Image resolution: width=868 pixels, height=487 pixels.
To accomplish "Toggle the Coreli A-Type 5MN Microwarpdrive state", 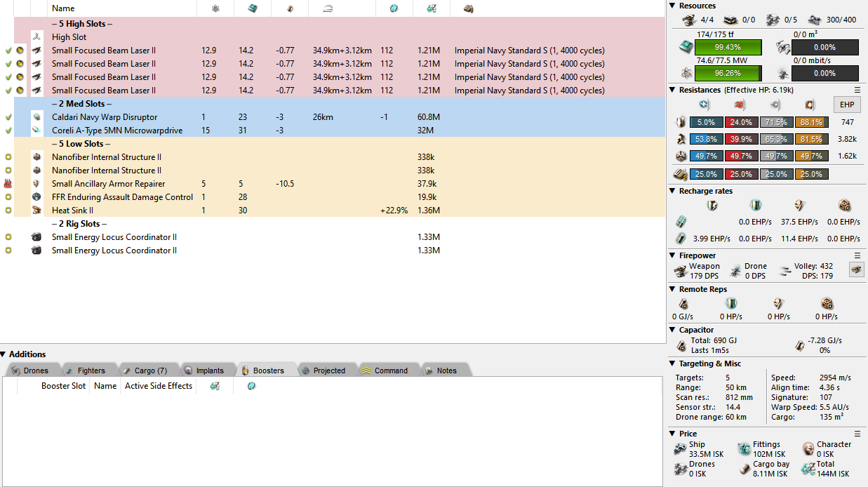I will pos(8,131).
